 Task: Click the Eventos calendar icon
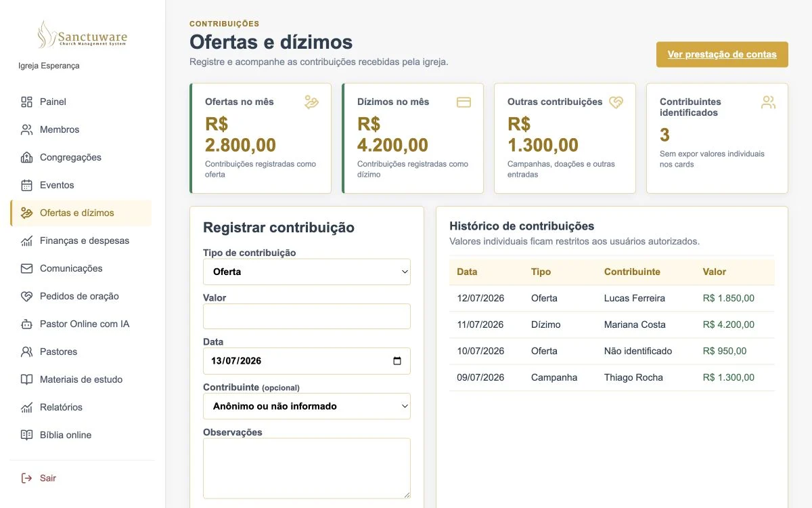pyautogui.click(x=26, y=185)
